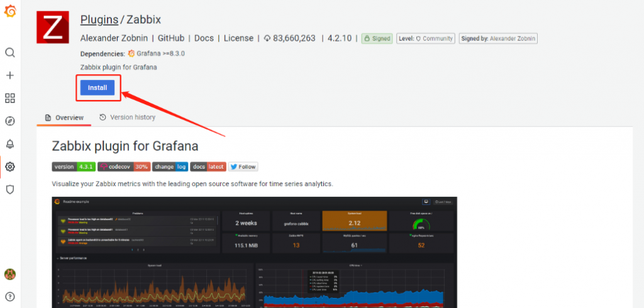This screenshot has width=644, height=308.
Task: Click the downloads icon beside 83,660,263
Action: (267, 38)
